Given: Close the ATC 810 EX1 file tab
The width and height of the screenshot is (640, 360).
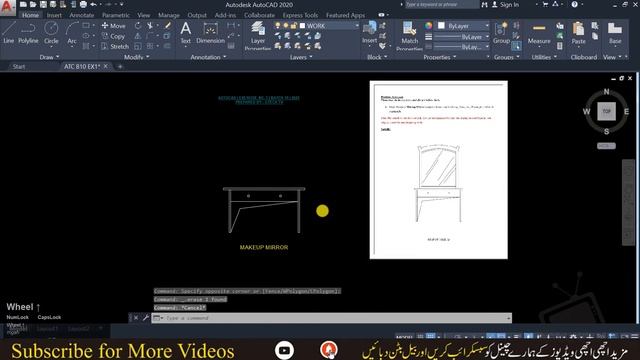Looking at the screenshot, I should tap(106, 66).
